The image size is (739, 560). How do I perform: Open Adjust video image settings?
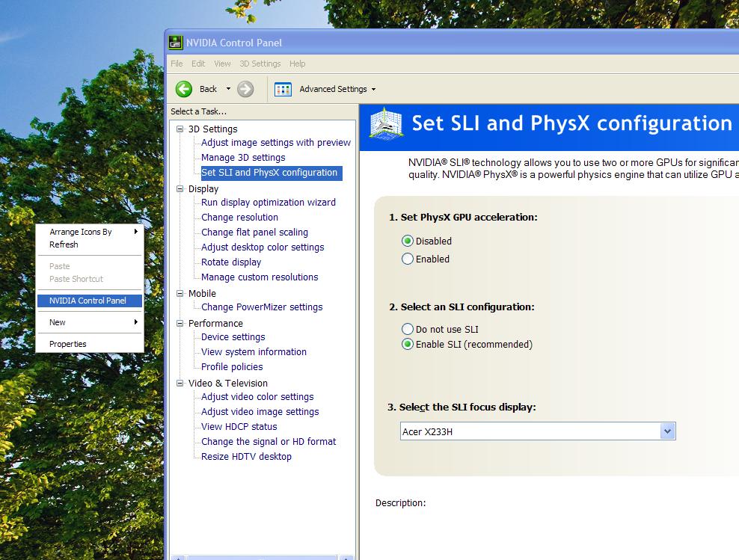[x=260, y=412]
